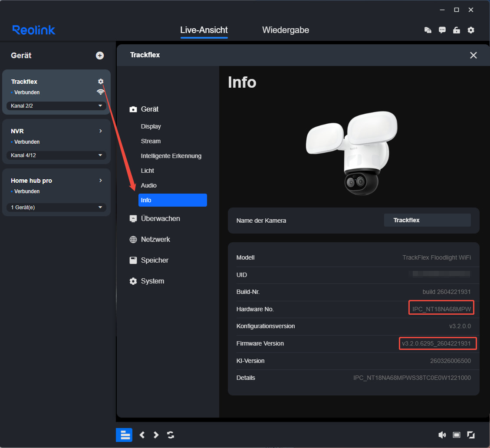490x448 pixels.
Task: Open the Überwachen section
Action: (155, 218)
